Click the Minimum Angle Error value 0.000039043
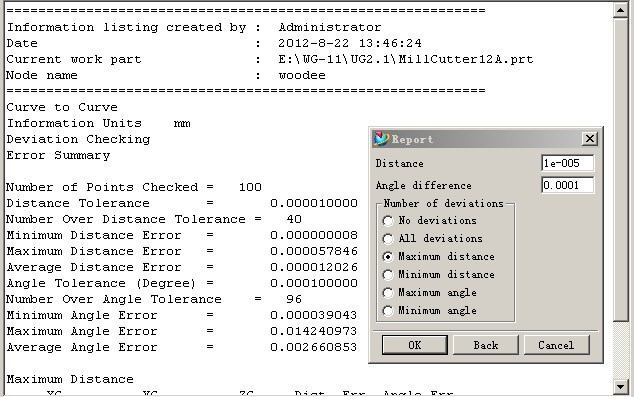 (x=314, y=315)
